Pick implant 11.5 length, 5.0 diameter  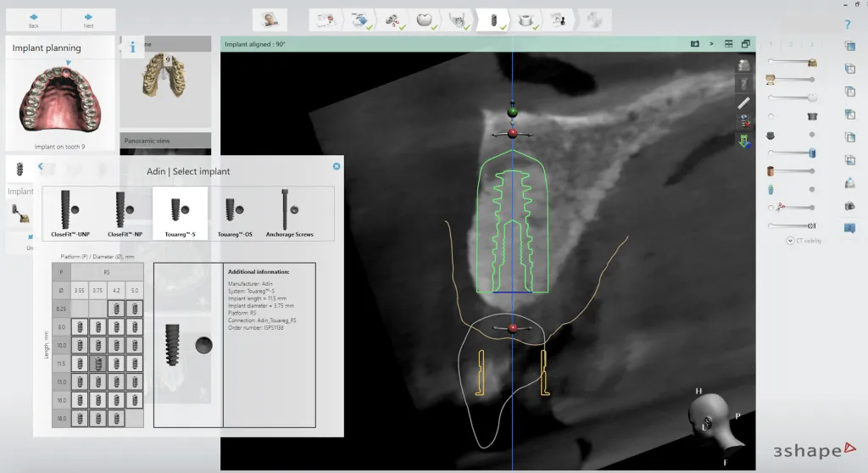pyautogui.click(x=135, y=364)
